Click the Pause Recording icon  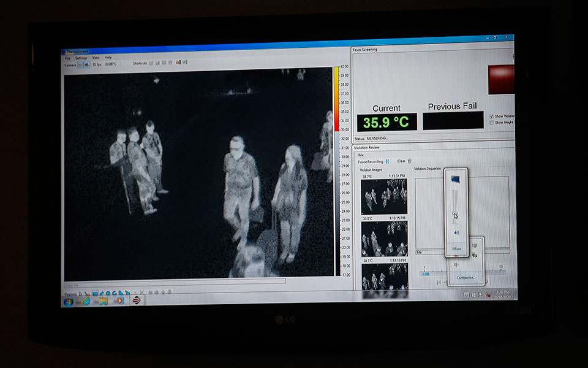coord(387,161)
